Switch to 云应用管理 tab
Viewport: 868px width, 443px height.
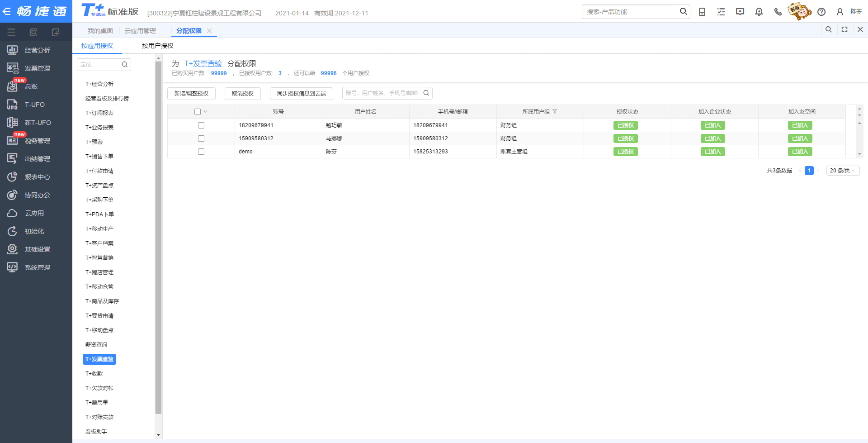140,31
